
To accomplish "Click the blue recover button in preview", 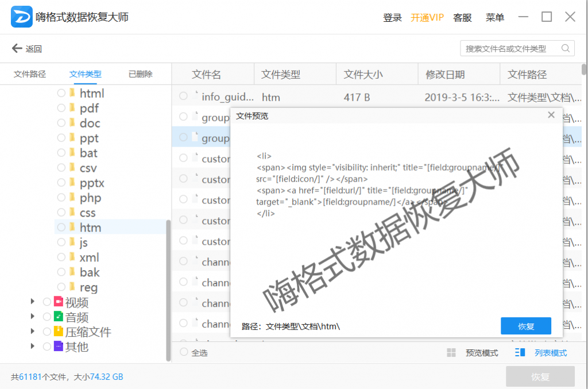I will click(x=526, y=326).
